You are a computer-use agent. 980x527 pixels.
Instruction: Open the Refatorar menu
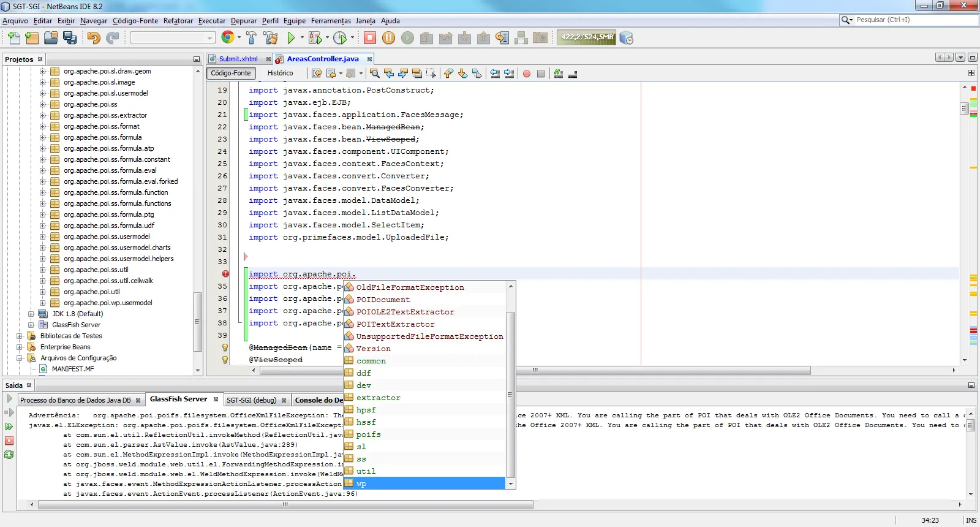(178, 21)
